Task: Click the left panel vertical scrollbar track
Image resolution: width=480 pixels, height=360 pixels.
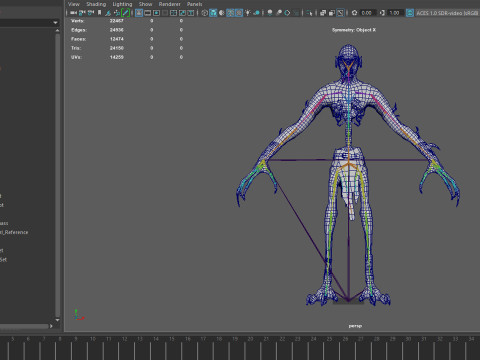Action: click(x=57, y=175)
